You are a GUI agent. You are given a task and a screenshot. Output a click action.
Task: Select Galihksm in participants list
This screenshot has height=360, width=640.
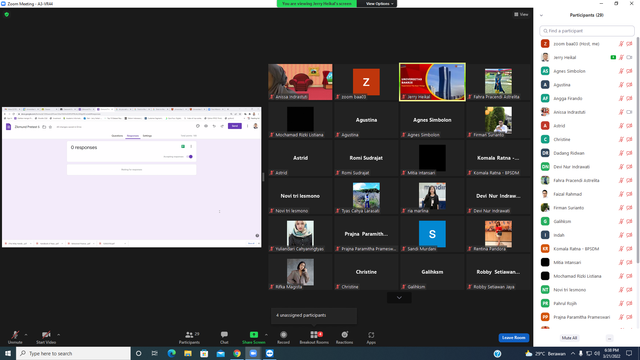pyautogui.click(x=587, y=221)
